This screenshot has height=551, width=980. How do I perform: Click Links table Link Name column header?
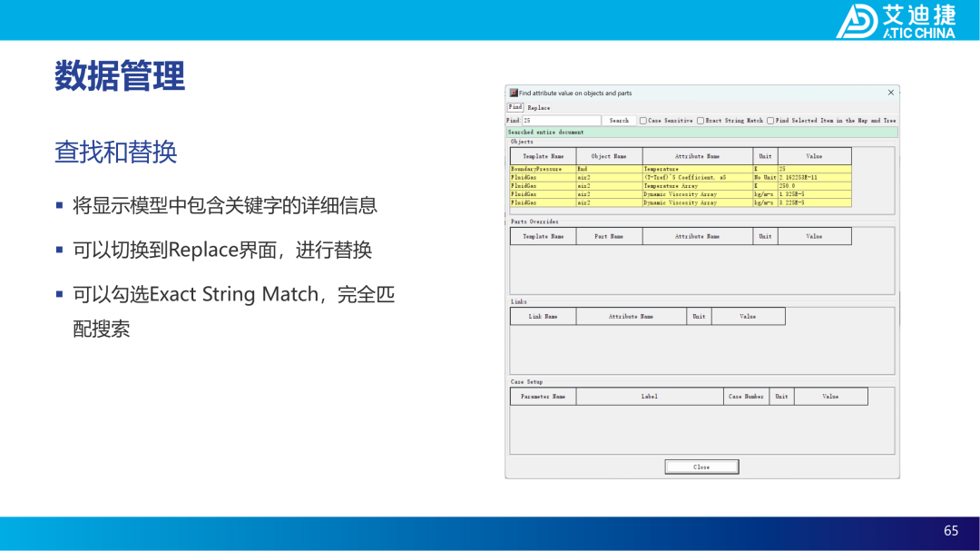coord(544,317)
